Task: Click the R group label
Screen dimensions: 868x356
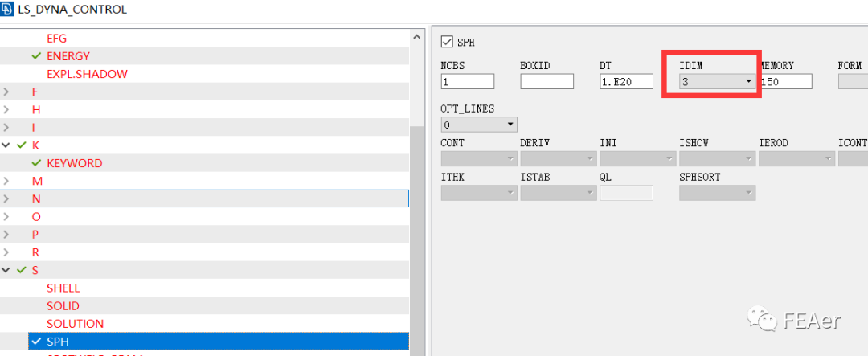Action: coord(35,252)
